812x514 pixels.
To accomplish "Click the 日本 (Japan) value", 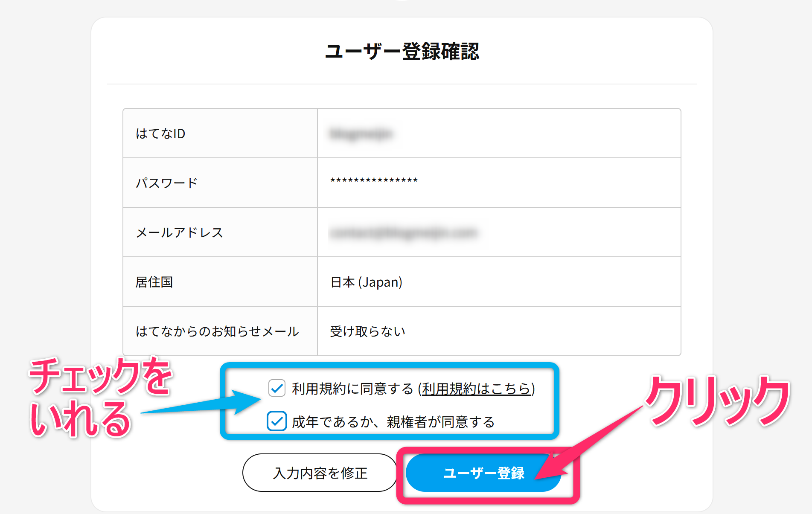I will coord(367,282).
